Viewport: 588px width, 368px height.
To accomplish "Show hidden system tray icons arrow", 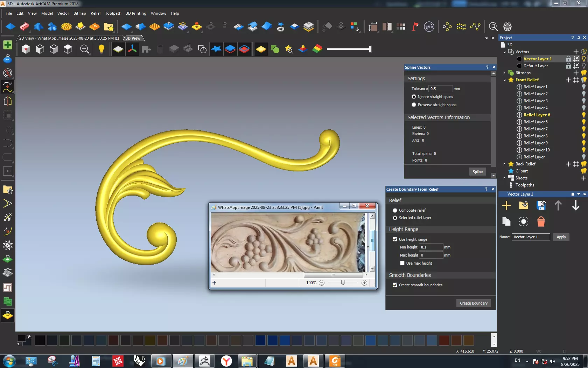I will pyautogui.click(x=527, y=361).
